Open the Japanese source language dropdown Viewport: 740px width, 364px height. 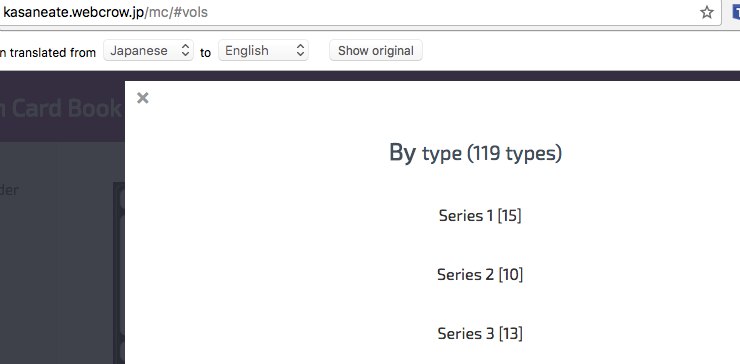148,51
